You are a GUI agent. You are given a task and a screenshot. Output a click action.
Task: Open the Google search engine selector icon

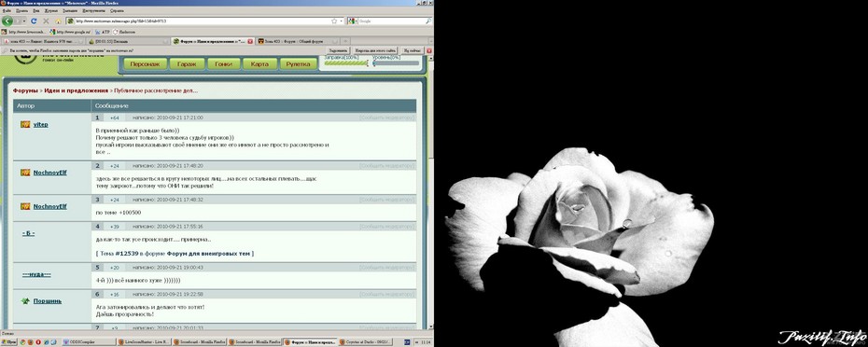[x=352, y=21]
